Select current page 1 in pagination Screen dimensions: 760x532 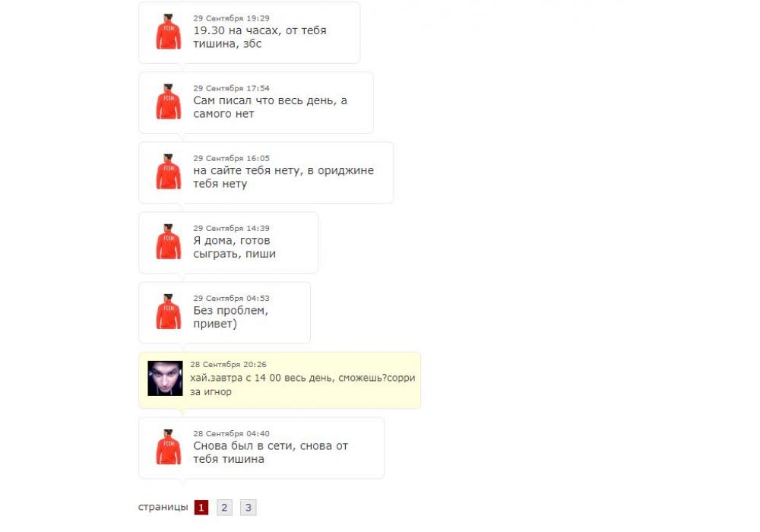pyautogui.click(x=201, y=507)
